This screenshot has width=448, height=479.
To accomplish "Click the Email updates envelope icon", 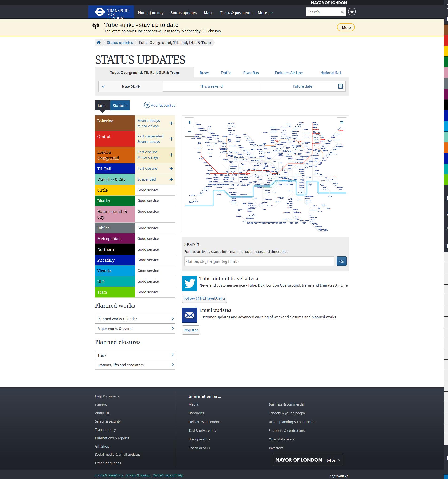I will [189, 315].
